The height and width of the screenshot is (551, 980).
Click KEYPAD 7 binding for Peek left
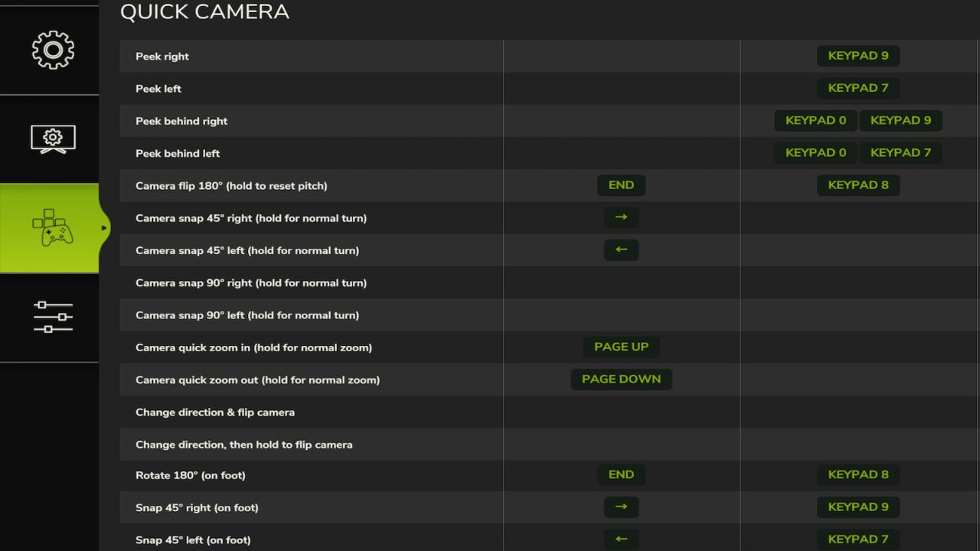[857, 88]
